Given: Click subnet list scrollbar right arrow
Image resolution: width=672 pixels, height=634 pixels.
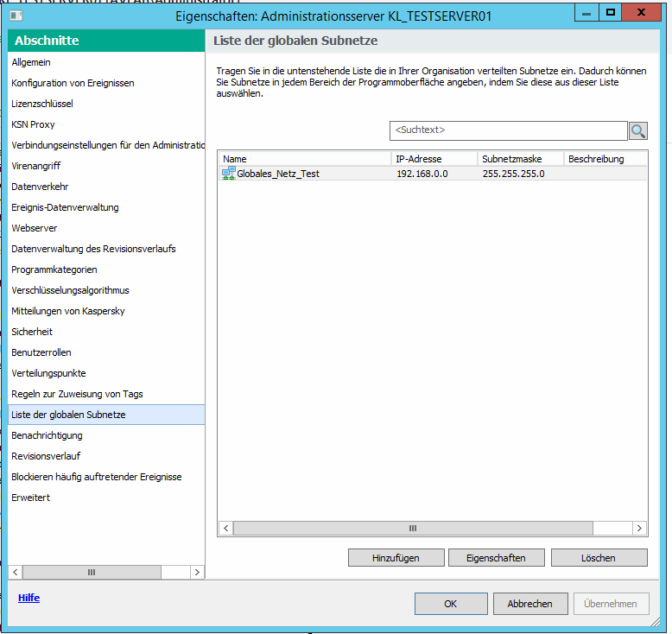Looking at the screenshot, I should (639, 528).
